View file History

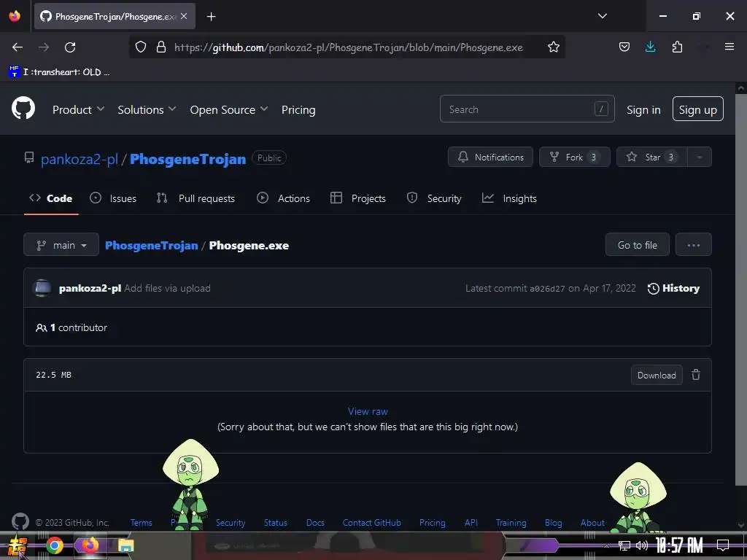pos(673,288)
